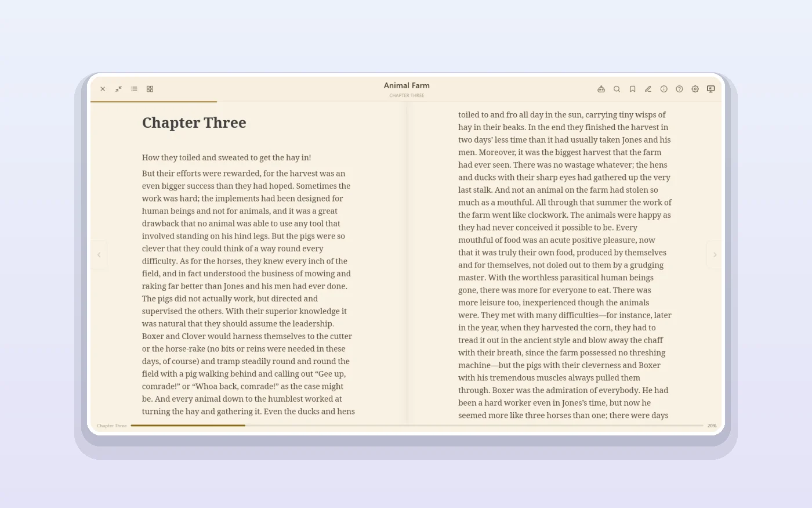Open help with the question mark icon
The height and width of the screenshot is (508, 812).
pyautogui.click(x=679, y=89)
